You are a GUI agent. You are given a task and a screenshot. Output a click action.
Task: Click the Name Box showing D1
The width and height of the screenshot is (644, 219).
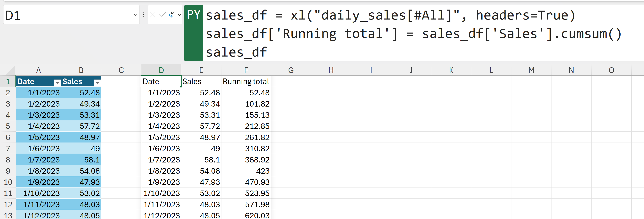(x=68, y=15)
